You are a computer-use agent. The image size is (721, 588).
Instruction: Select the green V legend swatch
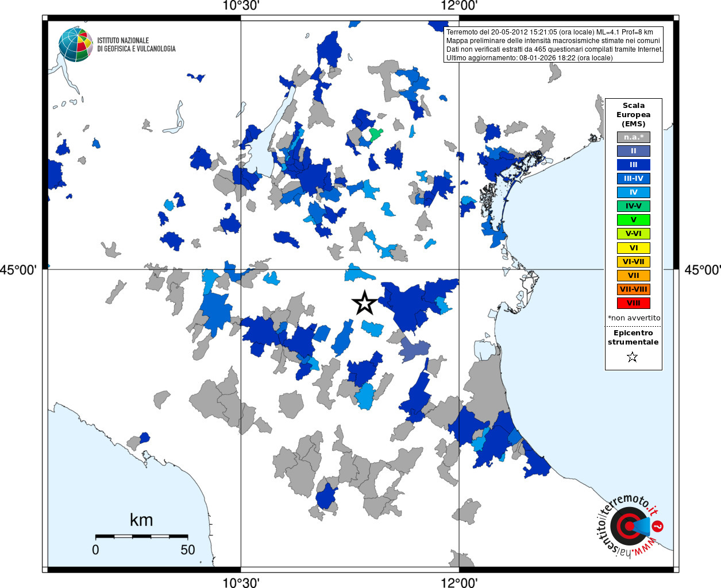pyautogui.click(x=633, y=220)
